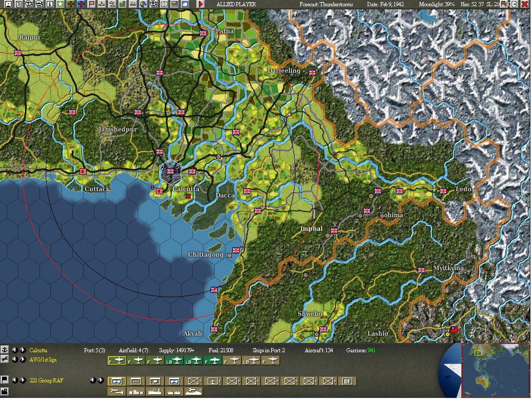The width and height of the screenshot is (532, 399).
Task: Open the green industry chart icon
Action: (x=122, y=4)
